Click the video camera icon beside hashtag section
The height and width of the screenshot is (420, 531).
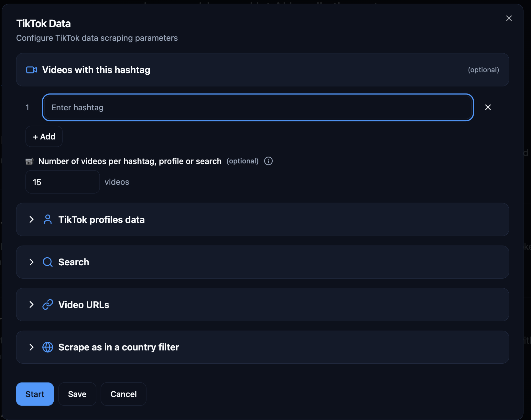(31, 70)
